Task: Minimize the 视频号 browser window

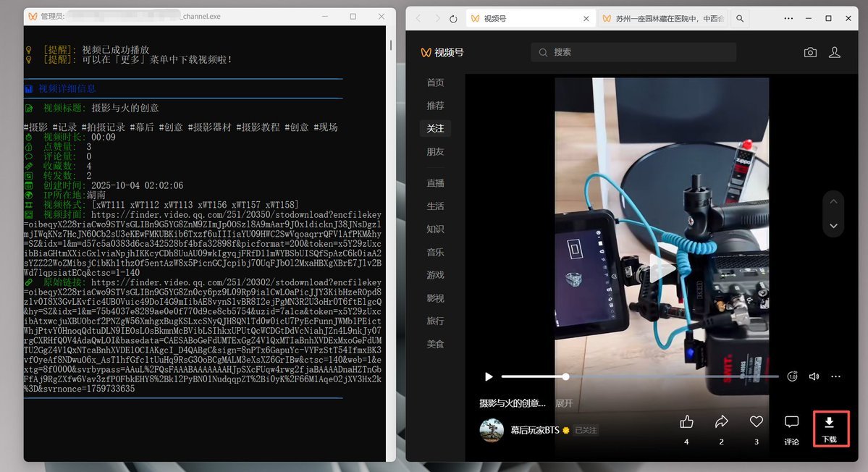Action: [808, 18]
